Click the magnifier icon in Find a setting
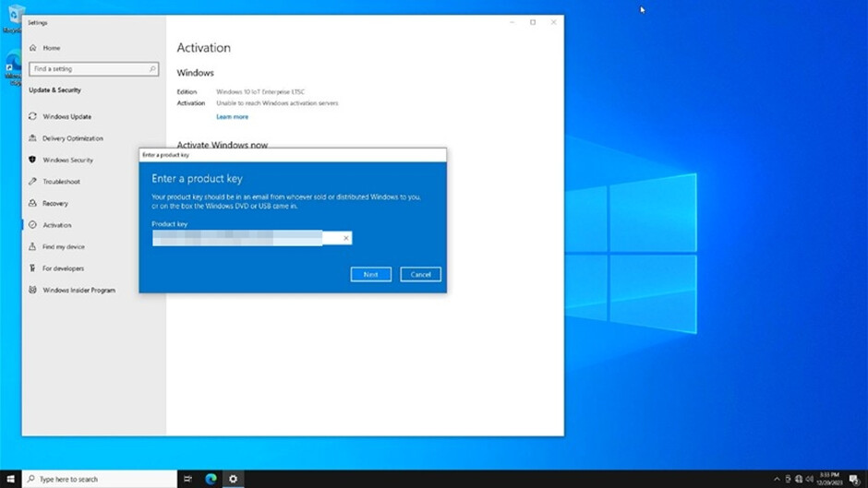This screenshot has height=488, width=868. [152, 69]
